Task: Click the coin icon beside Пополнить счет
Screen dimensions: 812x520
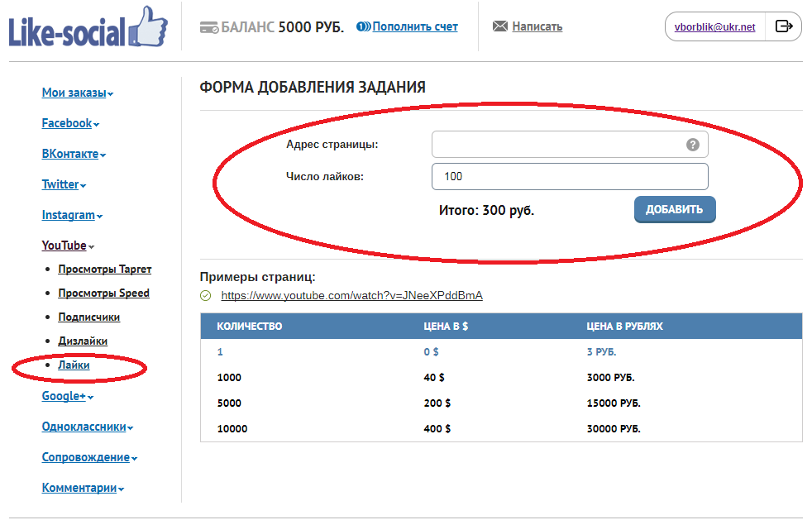Action: (363, 26)
